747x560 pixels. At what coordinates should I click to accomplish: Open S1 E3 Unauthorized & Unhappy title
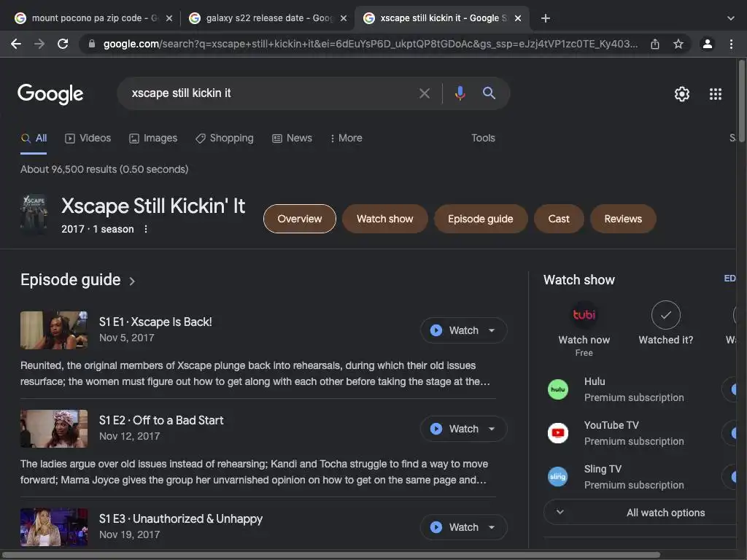[x=181, y=519]
